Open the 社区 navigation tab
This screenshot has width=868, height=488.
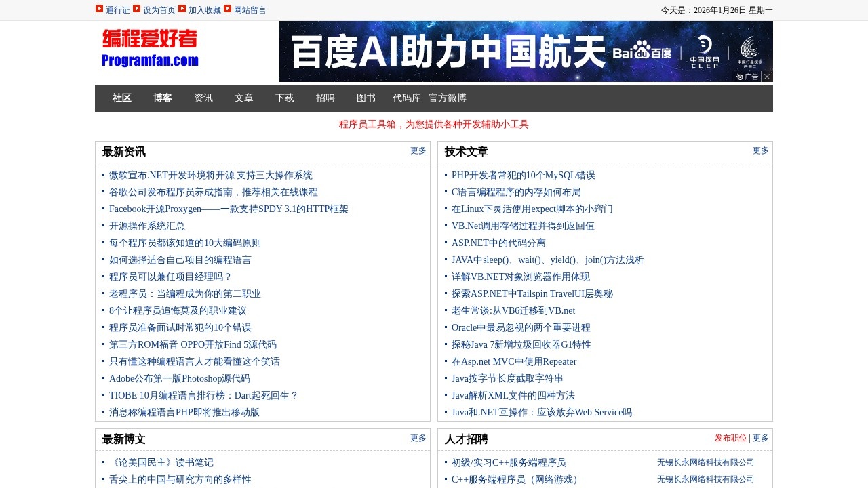pyautogui.click(x=122, y=98)
